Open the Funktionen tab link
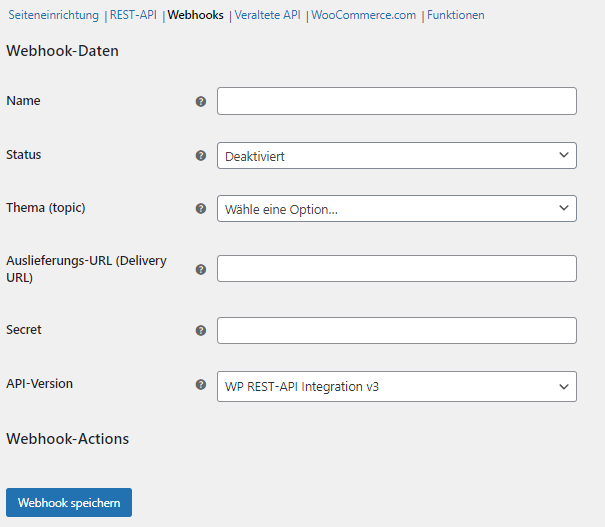Viewport: 605px width, 527px height. click(x=456, y=15)
